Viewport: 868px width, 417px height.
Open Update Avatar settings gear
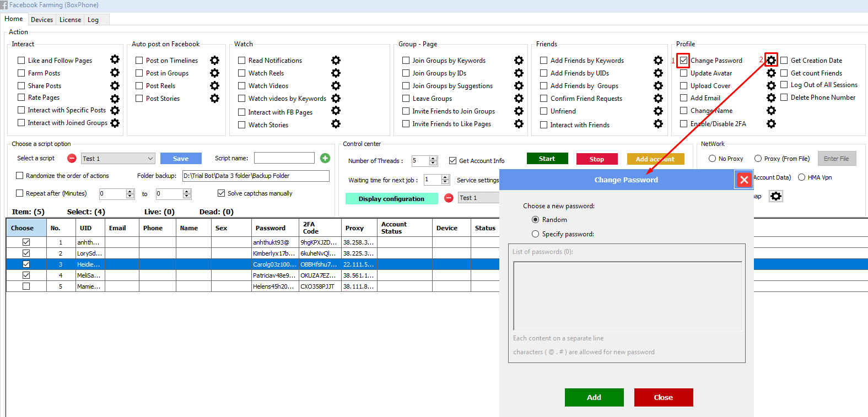pyautogui.click(x=771, y=73)
